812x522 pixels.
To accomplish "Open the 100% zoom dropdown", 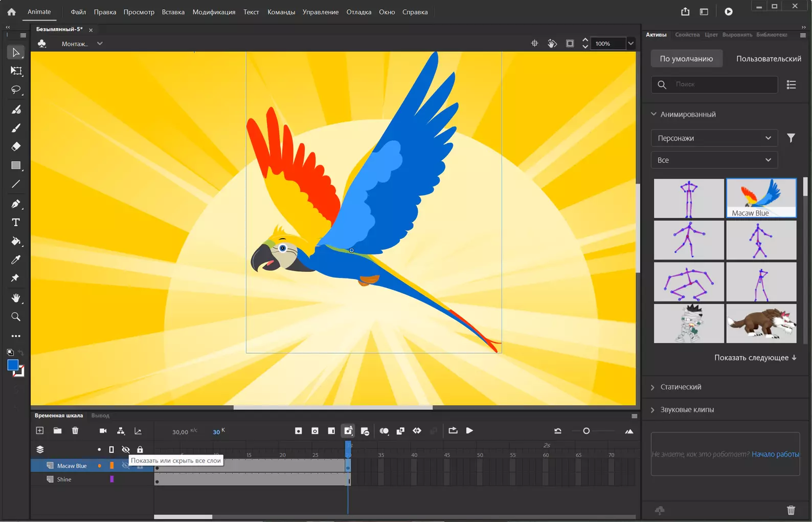I will (631, 43).
